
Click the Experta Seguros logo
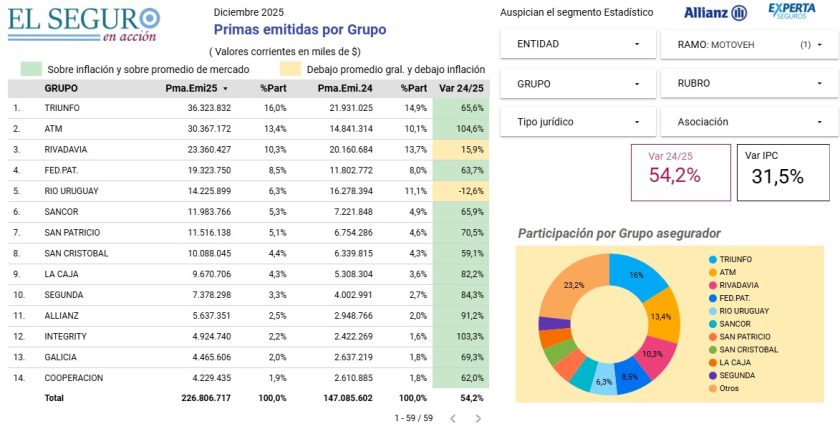tap(792, 11)
